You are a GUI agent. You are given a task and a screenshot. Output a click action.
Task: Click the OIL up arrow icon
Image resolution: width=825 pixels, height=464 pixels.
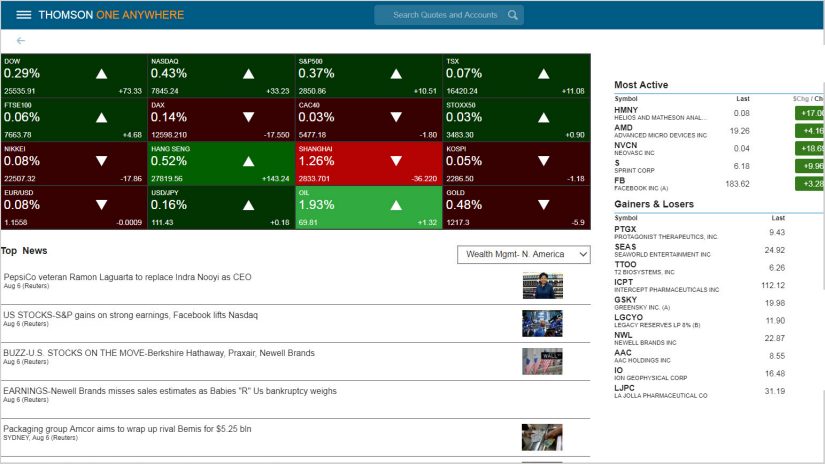pyautogui.click(x=396, y=206)
